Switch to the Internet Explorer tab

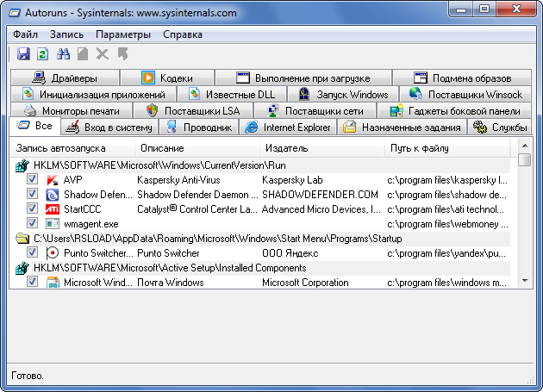pos(288,128)
